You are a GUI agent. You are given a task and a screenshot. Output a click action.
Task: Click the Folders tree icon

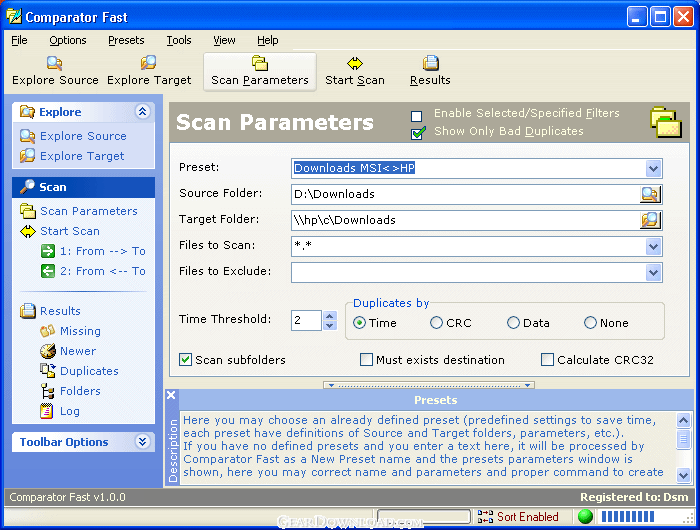coord(47,391)
